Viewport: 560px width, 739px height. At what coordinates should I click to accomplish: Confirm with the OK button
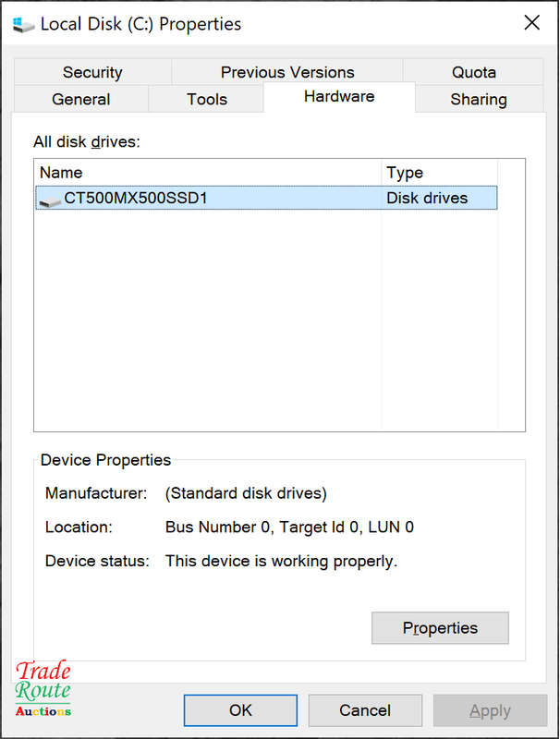[240, 710]
